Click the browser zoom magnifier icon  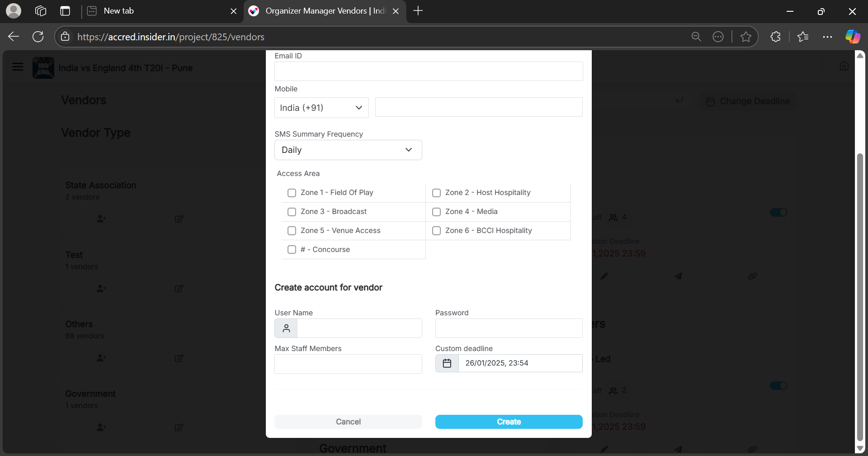click(x=696, y=37)
